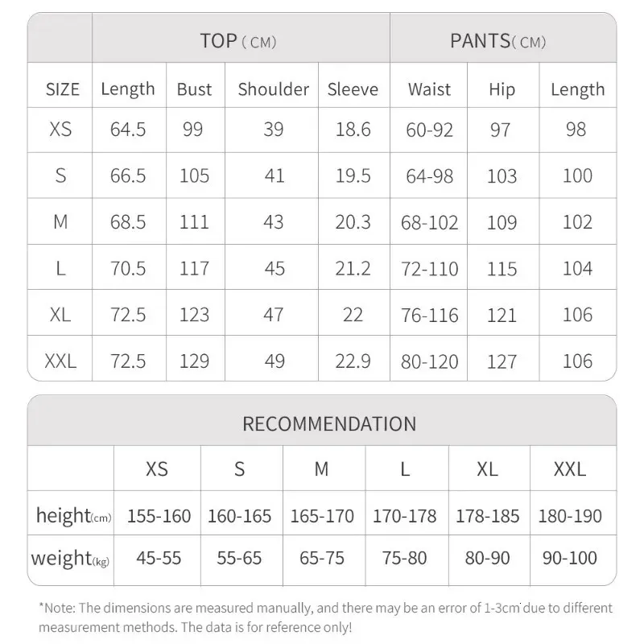Select the Hip column header
The height and width of the screenshot is (644, 644).
point(502,89)
